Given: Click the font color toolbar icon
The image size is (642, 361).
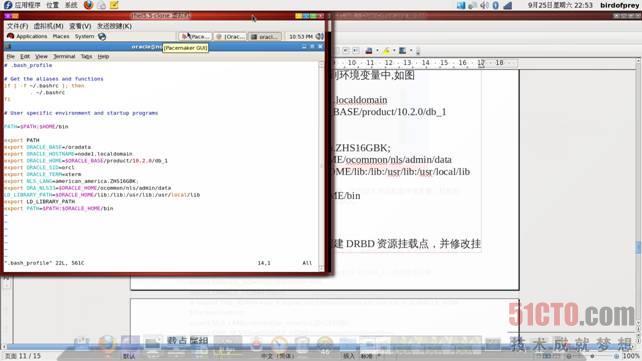Looking at the screenshot, I should click(368, 51).
